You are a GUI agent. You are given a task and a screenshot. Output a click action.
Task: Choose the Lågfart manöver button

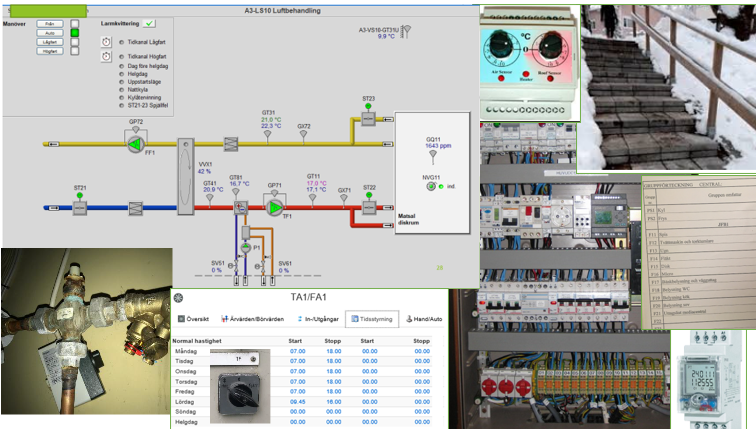(50, 42)
